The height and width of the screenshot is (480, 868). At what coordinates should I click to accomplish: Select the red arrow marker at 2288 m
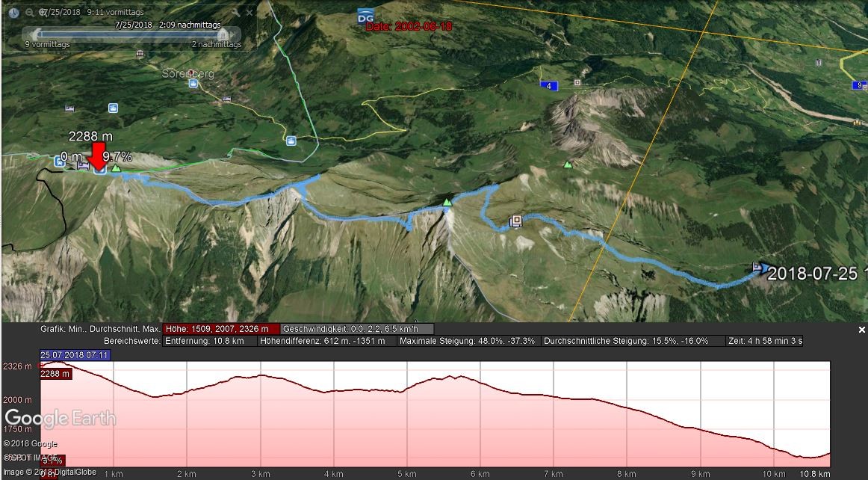coord(99,156)
